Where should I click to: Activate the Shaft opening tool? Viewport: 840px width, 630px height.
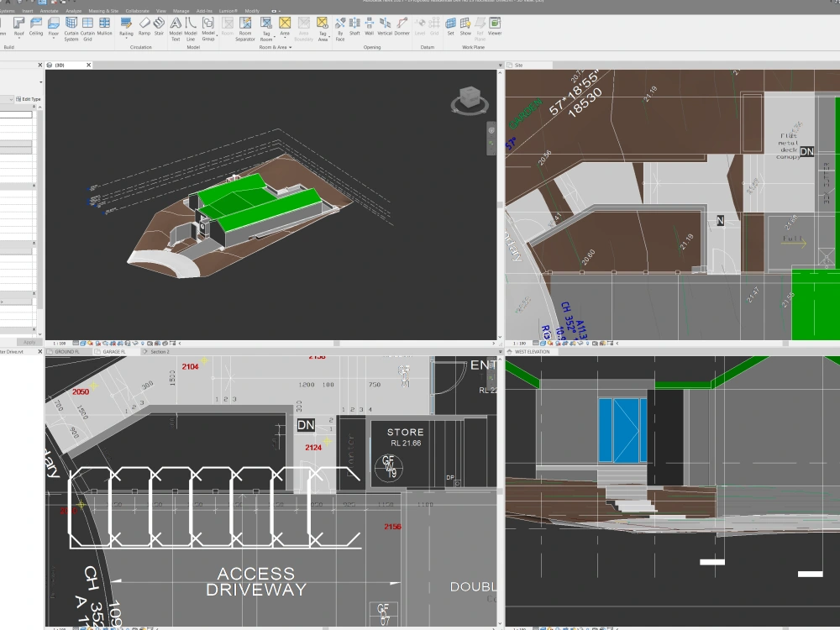point(354,28)
